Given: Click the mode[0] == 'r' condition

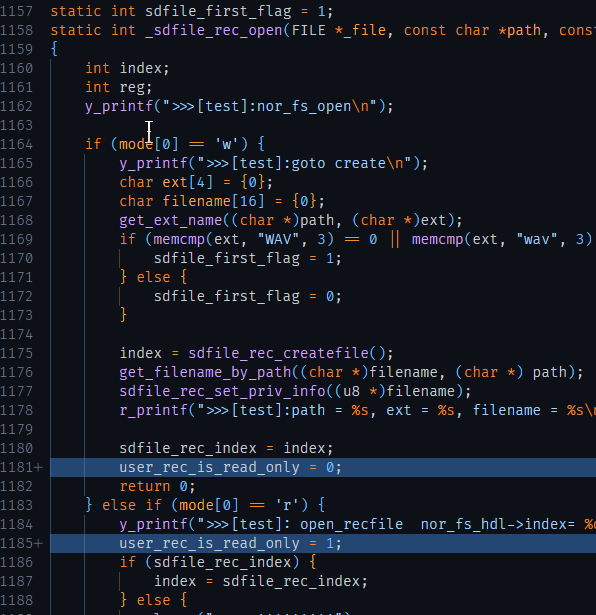Looking at the screenshot, I should coord(239,505).
